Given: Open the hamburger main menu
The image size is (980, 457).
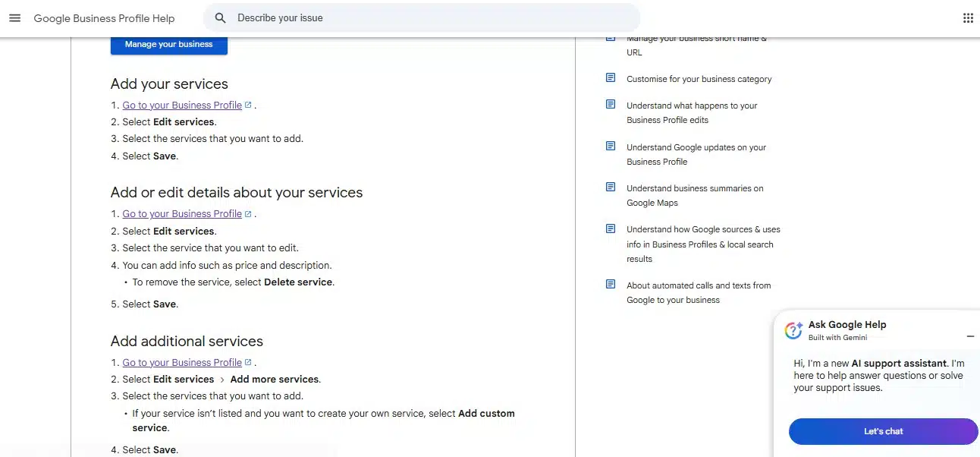Looking at the screenshot, I should (14, 18).
